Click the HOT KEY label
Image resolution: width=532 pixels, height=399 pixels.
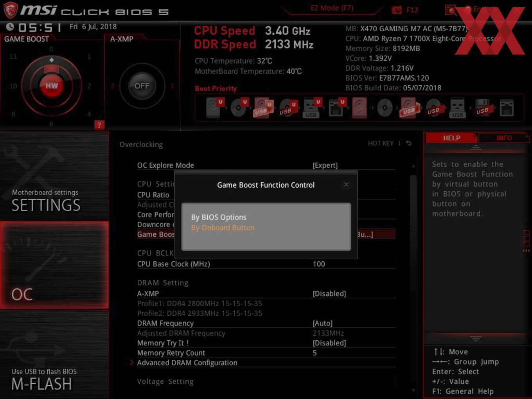[381, 143]
